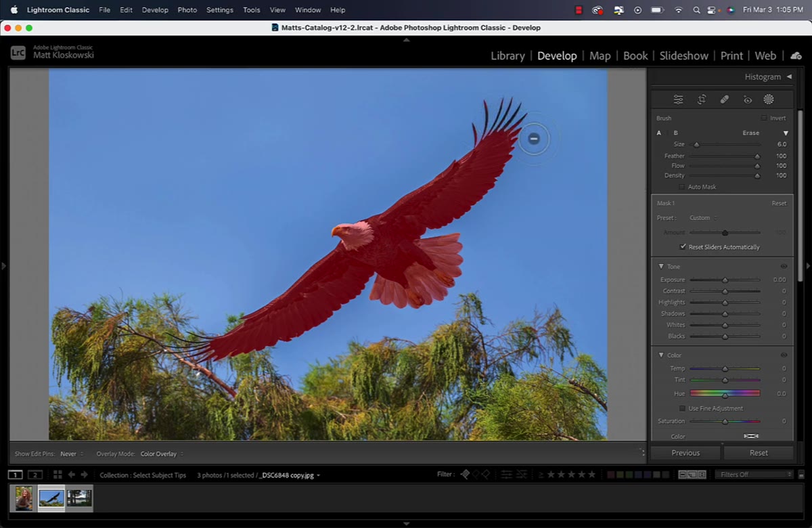Open macOS Control Center icon
812x528 pixels.
(x=712, y=10)
